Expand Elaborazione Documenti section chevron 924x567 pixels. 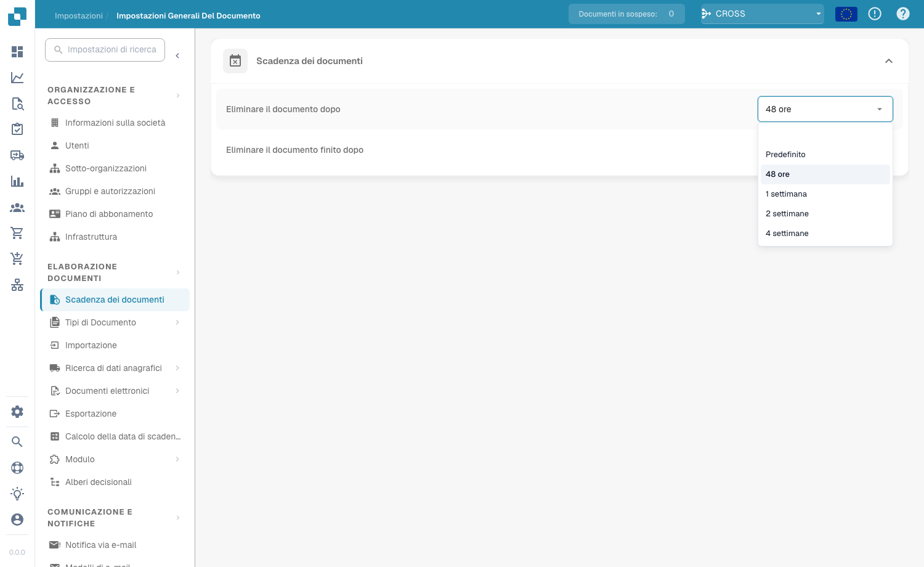point(178,272)
